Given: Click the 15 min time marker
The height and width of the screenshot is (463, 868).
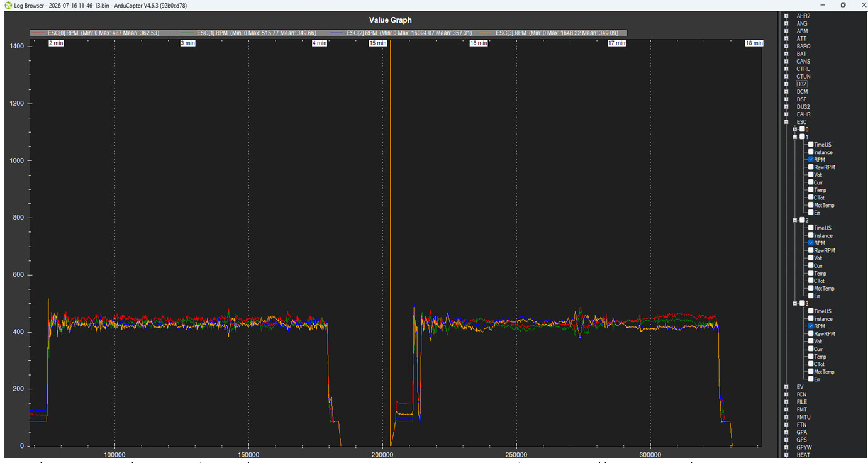Looking at the screenshot, I should click(377, 43).
